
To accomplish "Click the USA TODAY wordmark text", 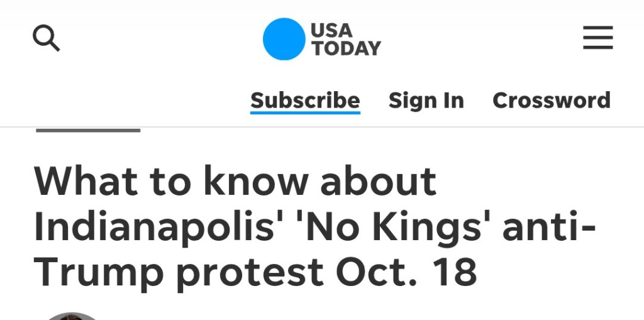I will click(345, 39).
